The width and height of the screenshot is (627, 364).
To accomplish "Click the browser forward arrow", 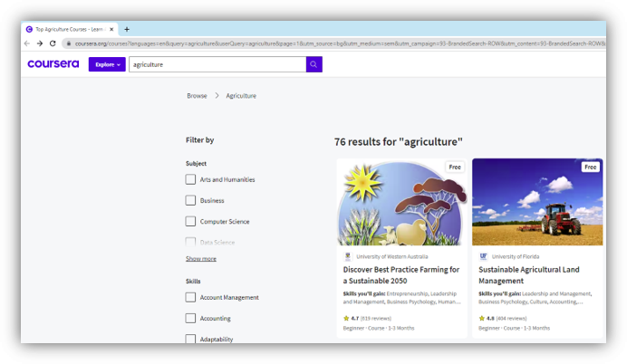I will (x=40, y=43).
